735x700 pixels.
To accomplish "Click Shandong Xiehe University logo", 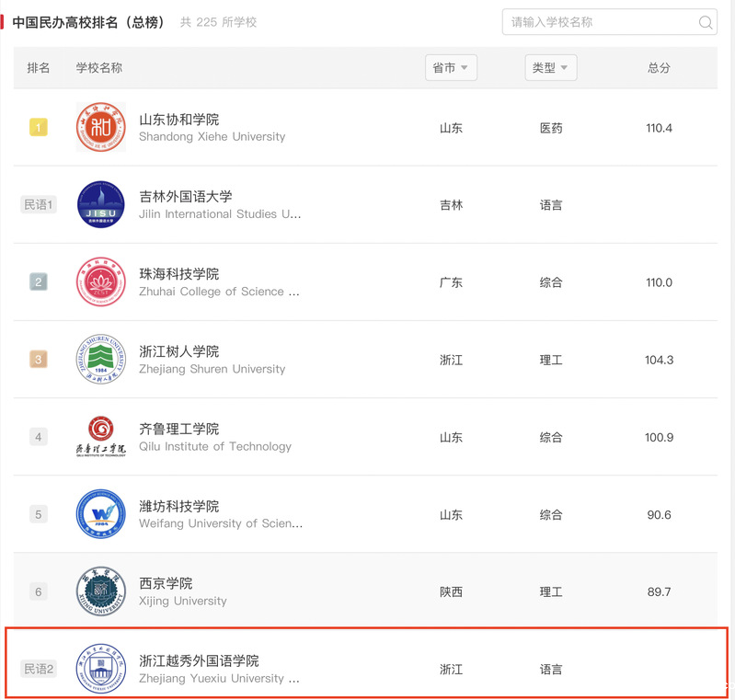I will [x=100, y=128].
